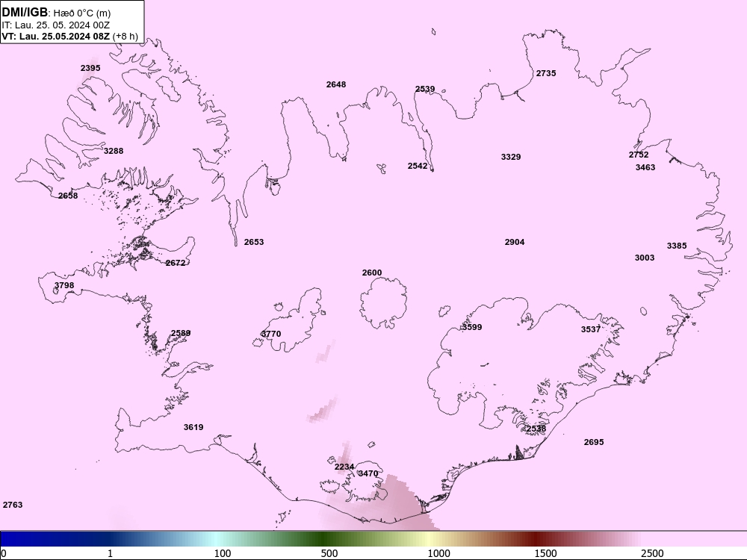Select the 2672 map value
Image resolution: width=747 pixels, height=560 pixels.
click(x=176, y=263)
